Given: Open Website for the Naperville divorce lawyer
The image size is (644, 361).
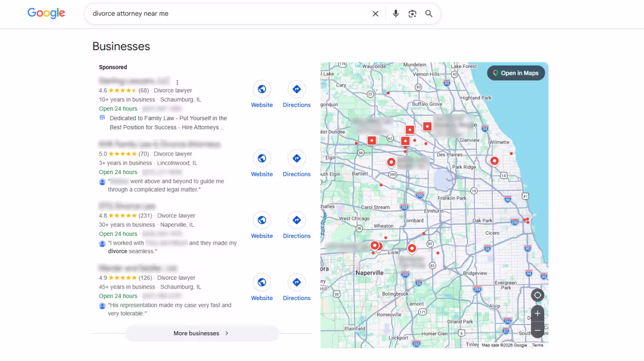Looking at the screenshot, I should (262, 225).
